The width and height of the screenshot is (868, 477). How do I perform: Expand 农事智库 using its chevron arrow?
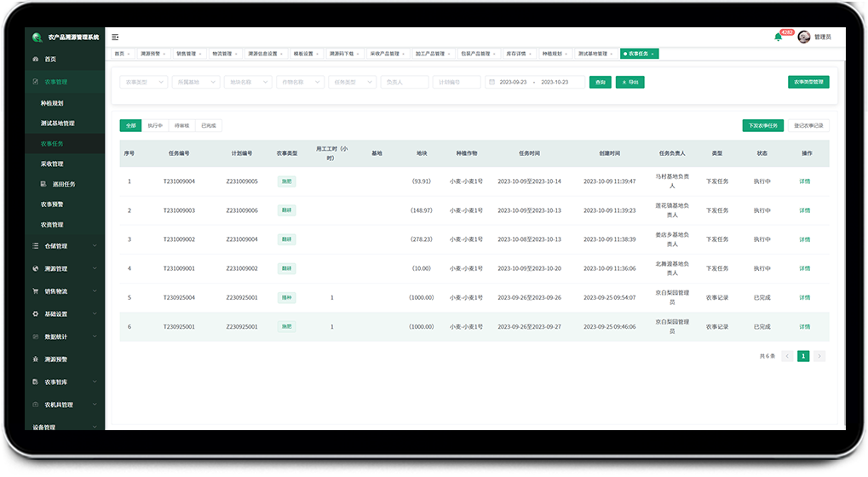click(95, 382)
